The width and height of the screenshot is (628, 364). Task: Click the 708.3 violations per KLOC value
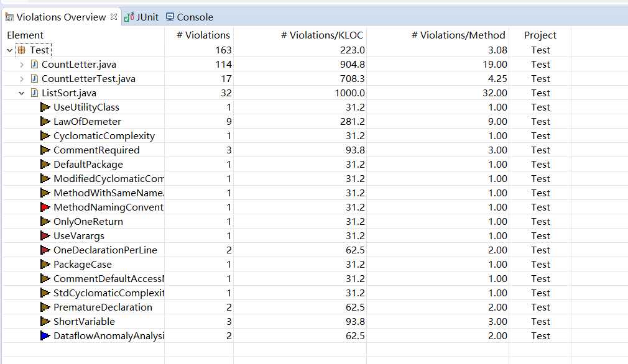tap(353, 79)
